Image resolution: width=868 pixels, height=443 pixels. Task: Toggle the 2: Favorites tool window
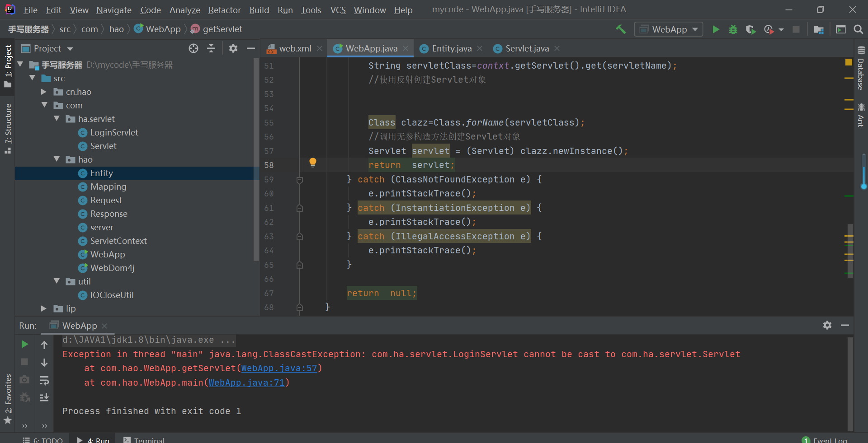8,399
